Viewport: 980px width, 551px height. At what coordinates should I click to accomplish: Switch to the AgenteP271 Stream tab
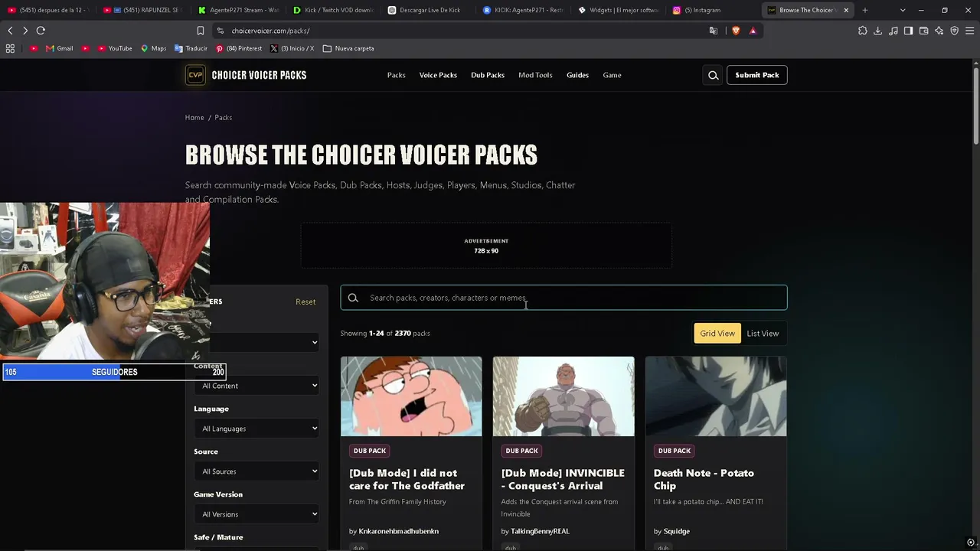pyautogui.click(x=238, y=10)
